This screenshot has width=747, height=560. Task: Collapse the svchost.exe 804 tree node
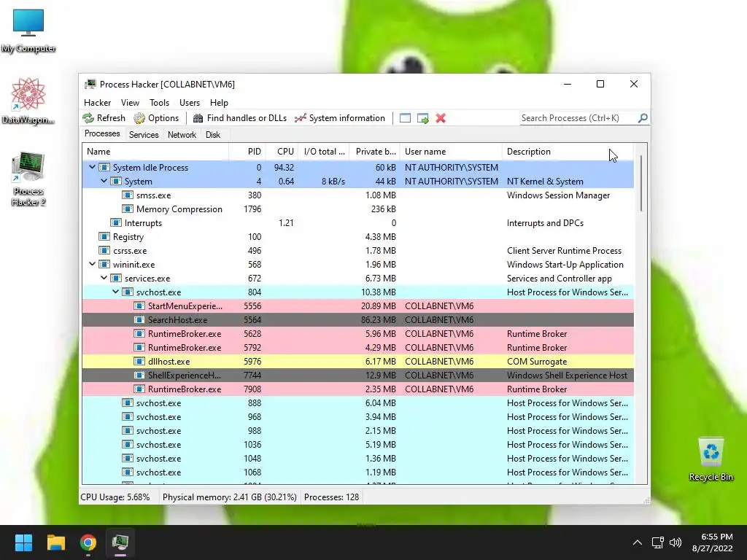115,292
